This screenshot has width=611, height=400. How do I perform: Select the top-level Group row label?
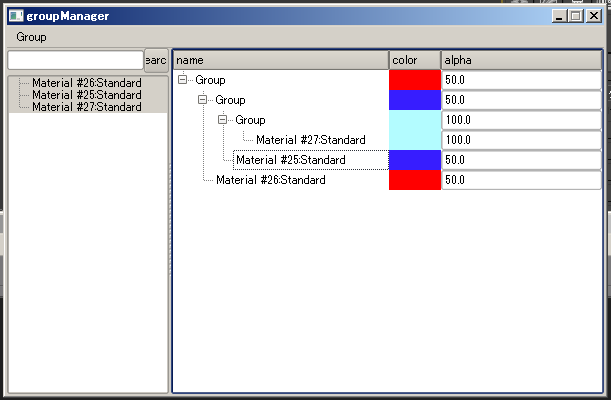point(210,80)
